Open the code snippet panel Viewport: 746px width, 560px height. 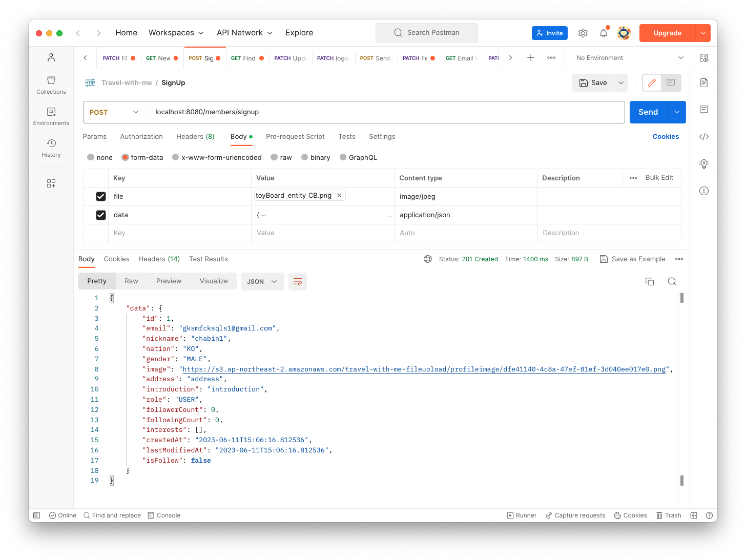(704, 137)
